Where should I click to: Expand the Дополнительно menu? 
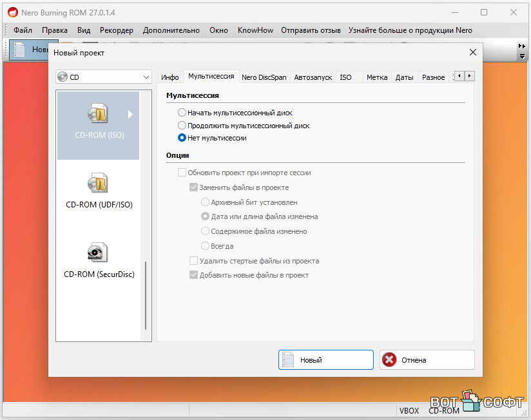pyautogui.click(x=171, y=30)
